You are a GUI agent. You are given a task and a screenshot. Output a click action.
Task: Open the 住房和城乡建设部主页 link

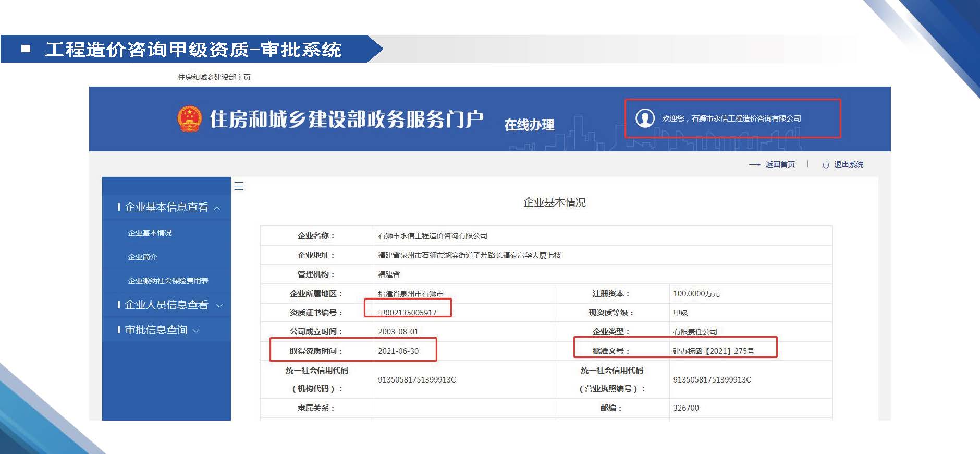coord(214,77)
